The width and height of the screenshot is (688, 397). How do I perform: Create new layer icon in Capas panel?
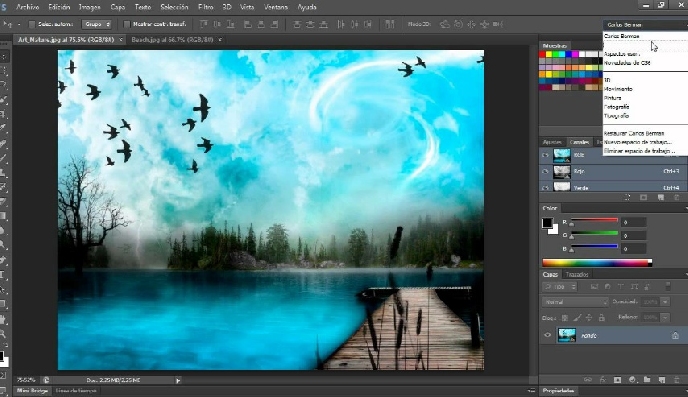coord(662,379)
